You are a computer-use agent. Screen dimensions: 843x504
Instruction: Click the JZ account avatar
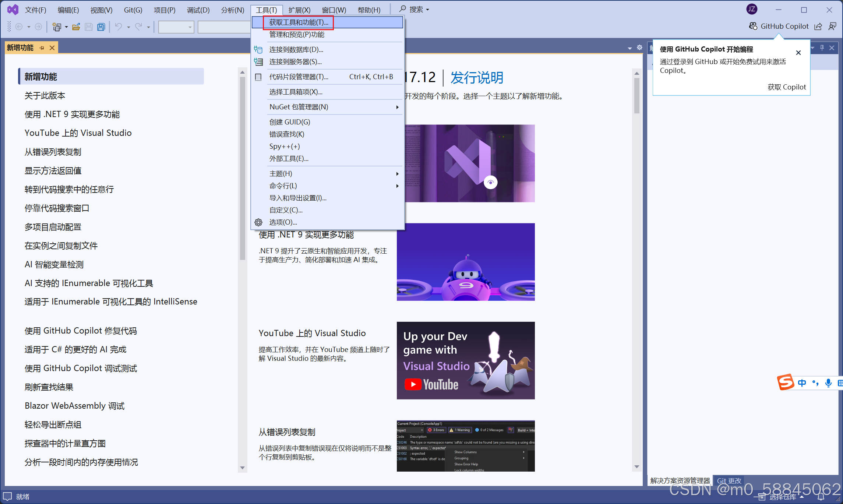coord(752,9)
